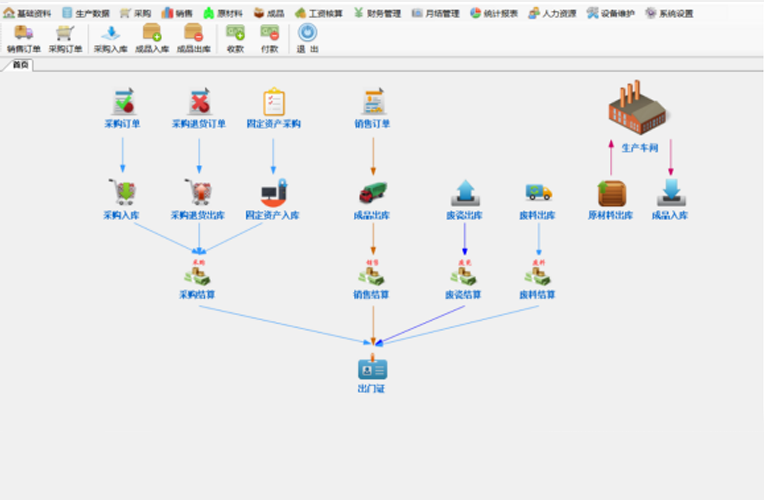Click the 付款 toolbar button
Screen dimensions: 764x500
[x=269, y=38]
